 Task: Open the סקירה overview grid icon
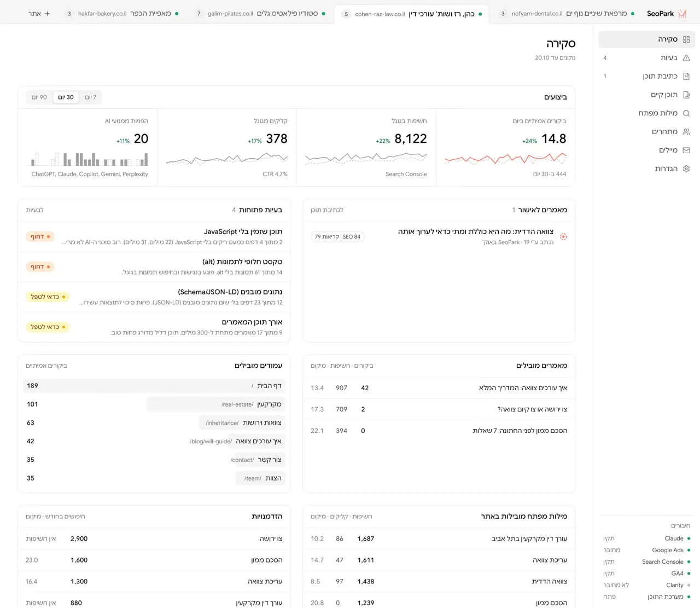click(686, 39)
